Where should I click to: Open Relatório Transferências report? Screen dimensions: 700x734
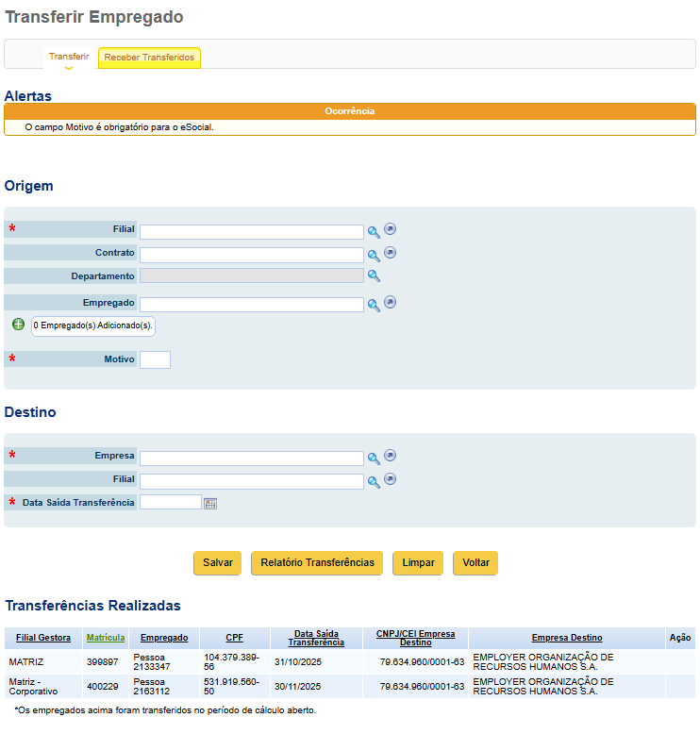click(x=317, y=562)
